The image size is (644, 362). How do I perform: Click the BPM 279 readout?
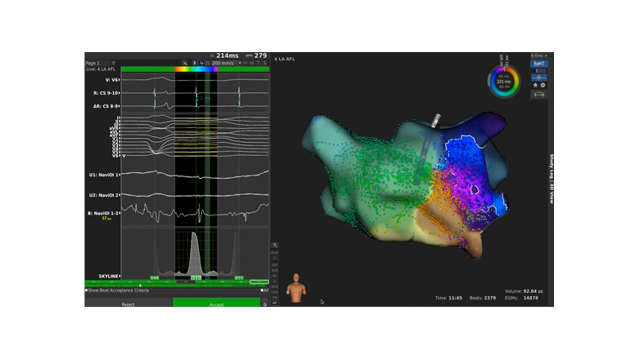257,55
